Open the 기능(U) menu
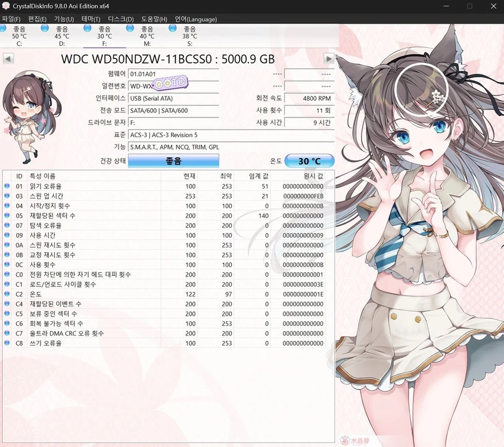This screenshot has height=447, width=504. pyautogui.click(x=64, y=19)
